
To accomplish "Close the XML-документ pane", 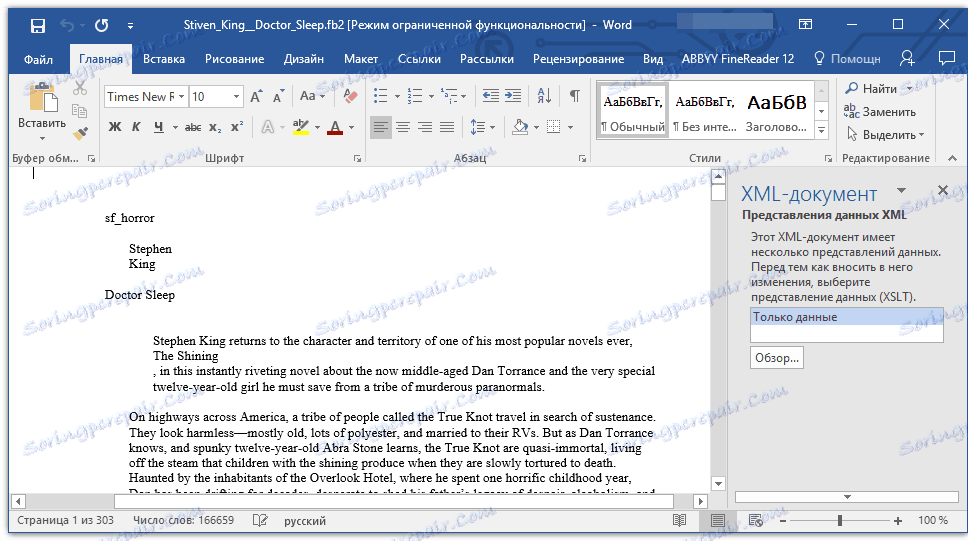I will coord(943,190).
